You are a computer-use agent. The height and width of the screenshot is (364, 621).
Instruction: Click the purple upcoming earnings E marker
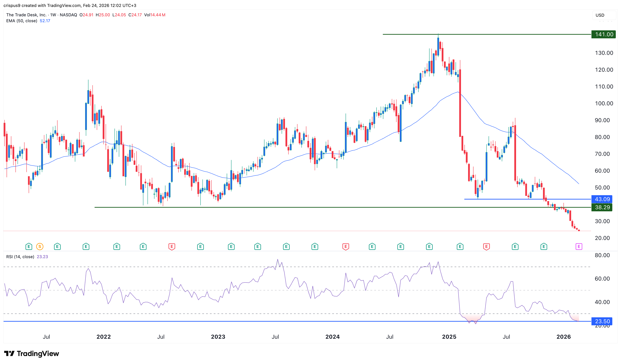click(579, 246)
